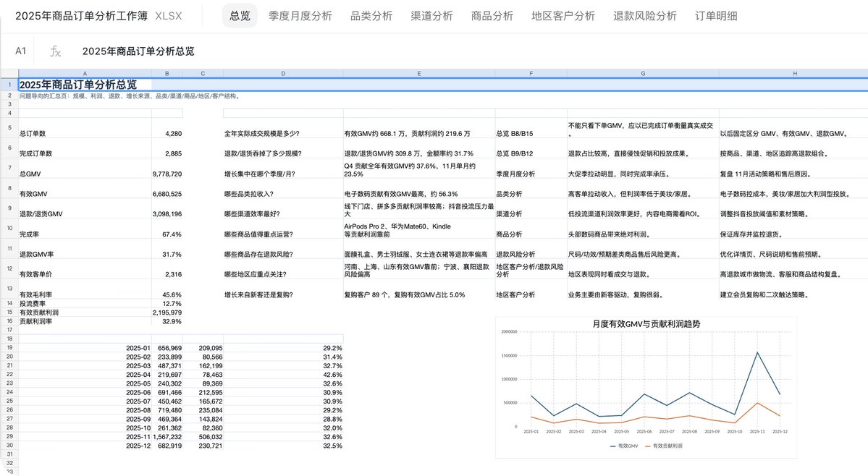Click the workbook title 2025年商品订单分析工作簿
The width and height of the screenshot is (868, 476).
click(81, 16)
